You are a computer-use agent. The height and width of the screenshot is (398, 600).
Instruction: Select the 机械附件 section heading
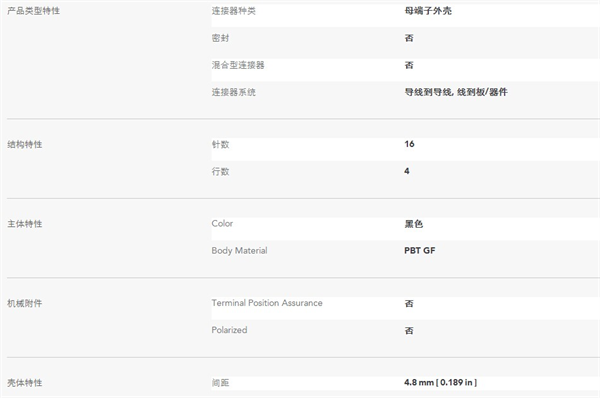tap(24, 303)
